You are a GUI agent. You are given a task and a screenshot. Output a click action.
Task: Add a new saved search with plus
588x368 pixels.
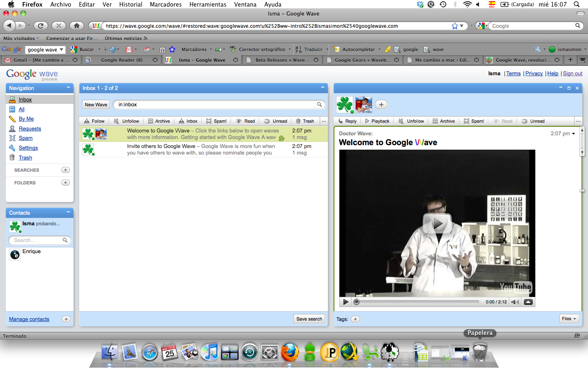[65, 170]
